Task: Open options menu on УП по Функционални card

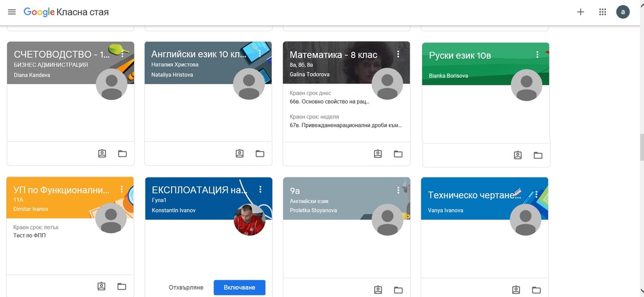Action: (x=122, y=190)
